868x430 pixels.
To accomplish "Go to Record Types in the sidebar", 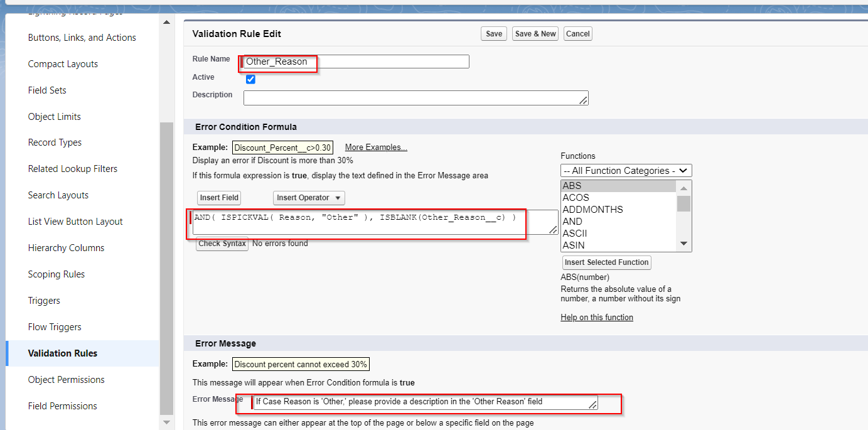I will [55, 142].
